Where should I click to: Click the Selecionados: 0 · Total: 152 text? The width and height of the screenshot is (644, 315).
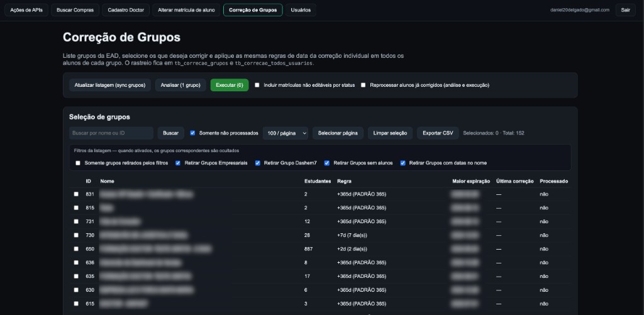coord(493,133)
